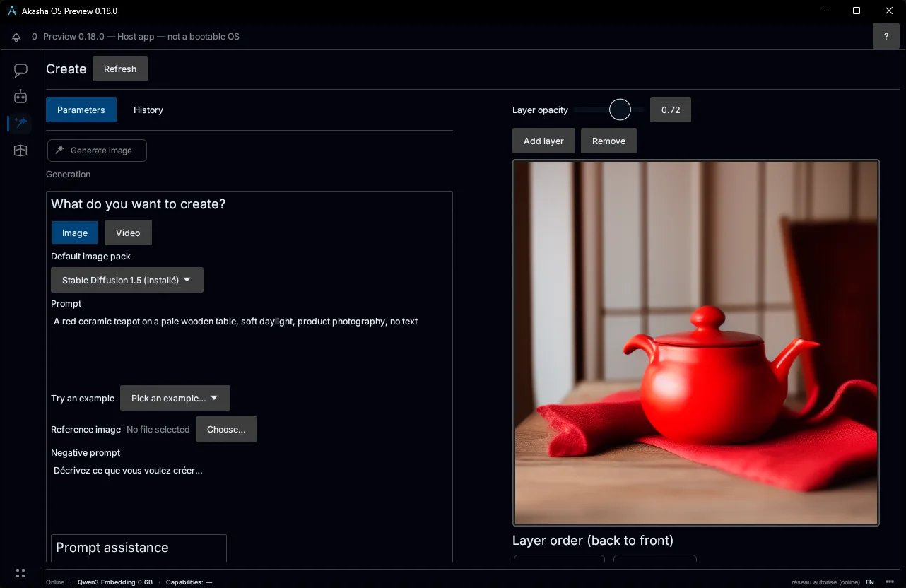
Task: Click the 'Layer order (back to front)' heading
Action: point(593,541)
